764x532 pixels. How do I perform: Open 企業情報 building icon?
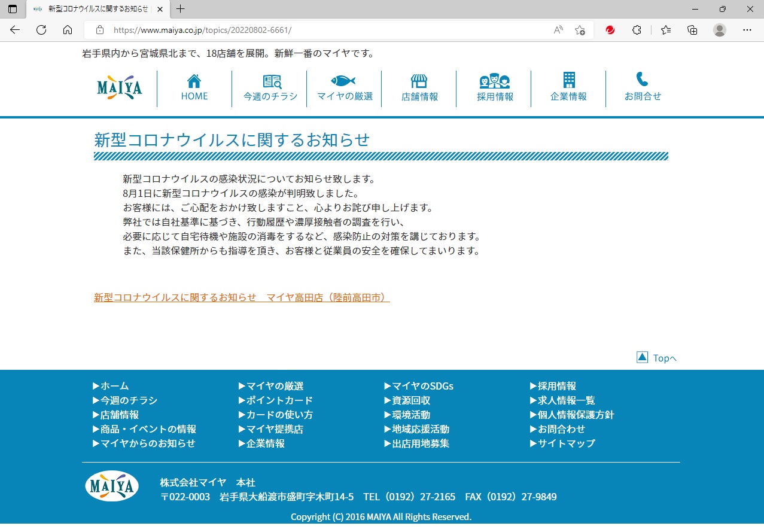[568, 80]
